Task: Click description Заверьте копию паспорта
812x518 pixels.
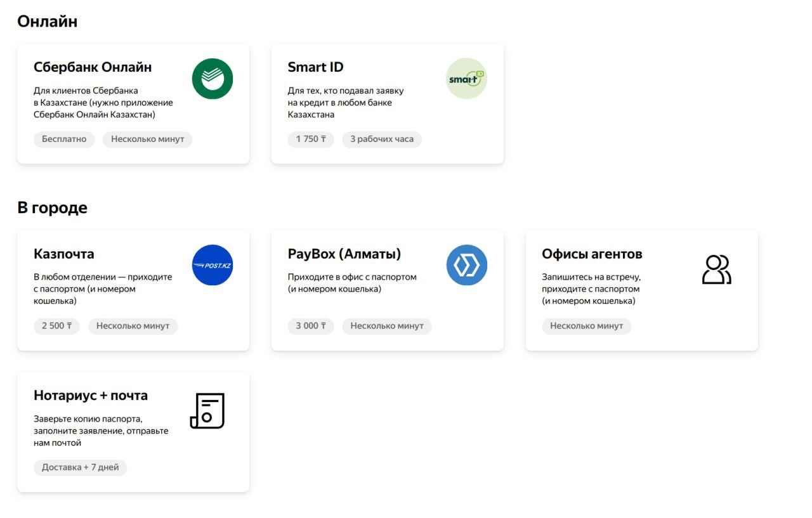Action: (101, 431)
